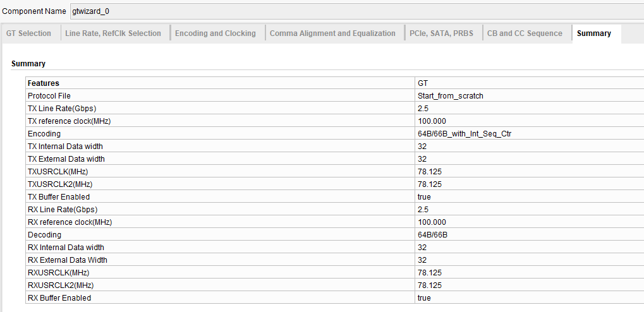Go to Comma Alignment and Equalization tab

click(x=332, y=33)
